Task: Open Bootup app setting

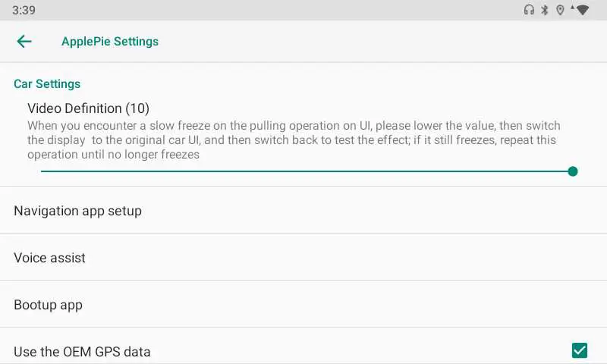Action: point(48,305)
